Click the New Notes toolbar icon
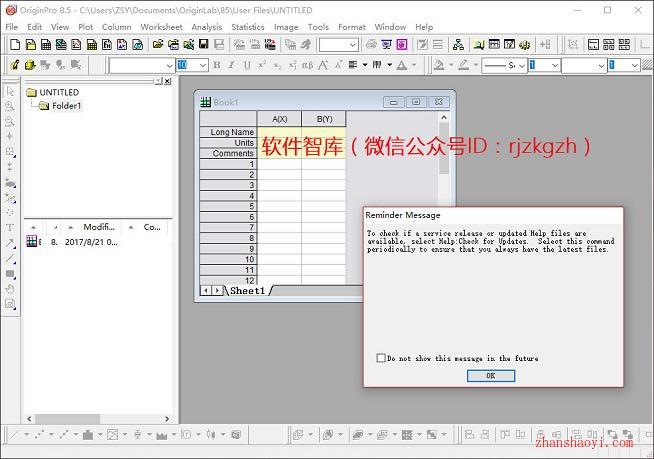654x459 pixels. pos(137,44)
